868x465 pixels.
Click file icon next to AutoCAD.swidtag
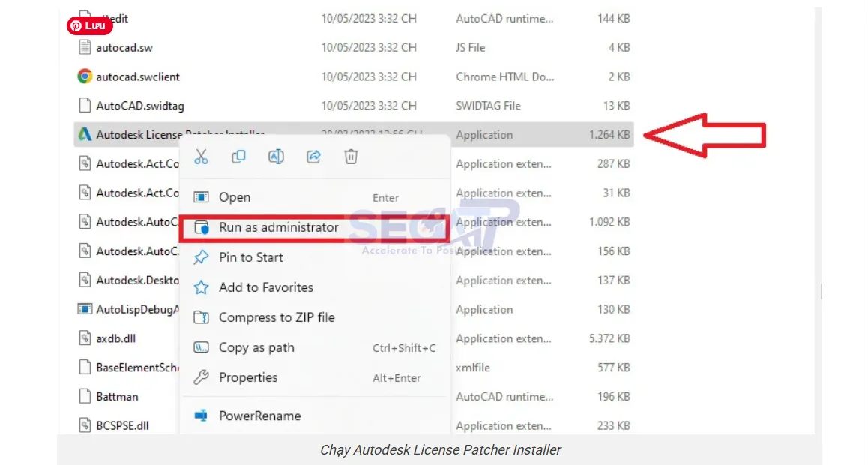click(85, 106)
